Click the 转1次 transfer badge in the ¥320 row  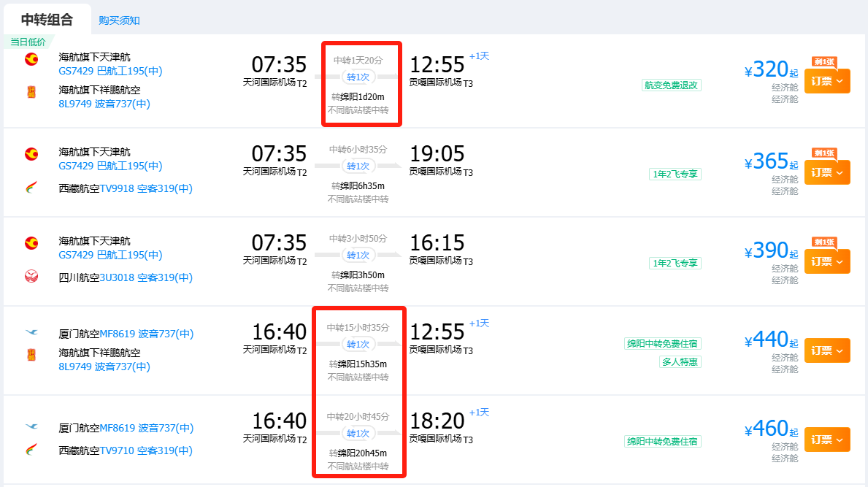358,77
